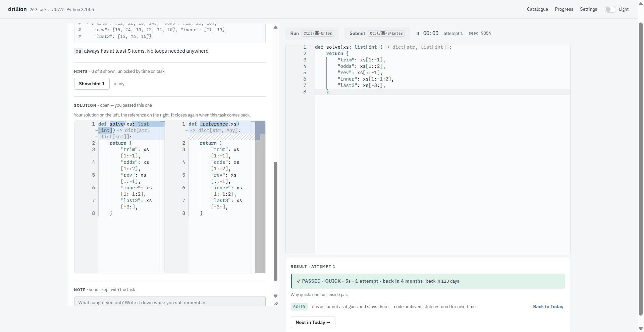Click the PASSED result banner
644x332 pixels.
click(x=428, y=281)
